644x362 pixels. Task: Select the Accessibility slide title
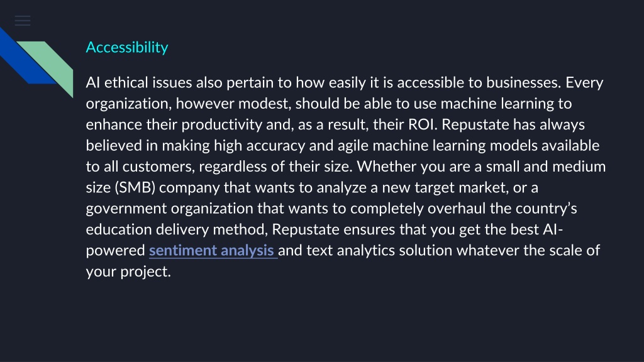[x=127, y=47]
